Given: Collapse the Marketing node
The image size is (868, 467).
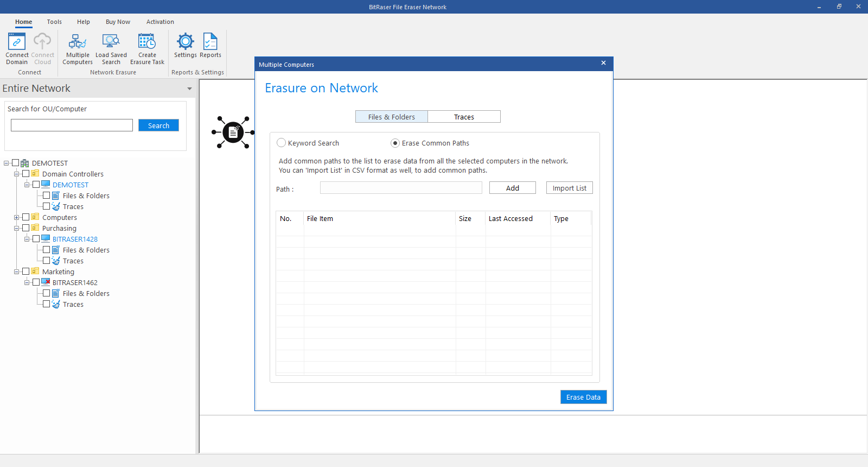Looking at the screenshot, I should pyautogui.click(x=16, y=272).
